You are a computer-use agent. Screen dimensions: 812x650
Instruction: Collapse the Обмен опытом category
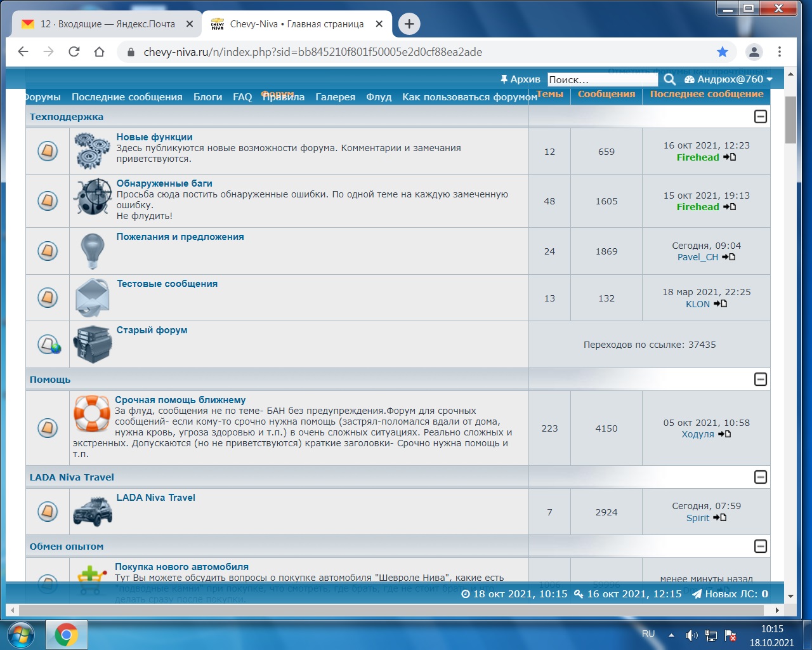761,546
